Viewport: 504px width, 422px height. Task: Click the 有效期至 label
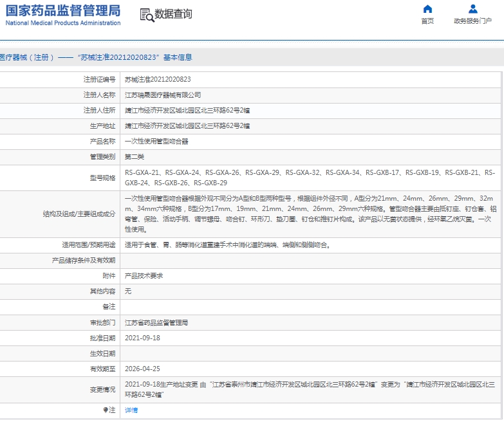click(102, 369)
